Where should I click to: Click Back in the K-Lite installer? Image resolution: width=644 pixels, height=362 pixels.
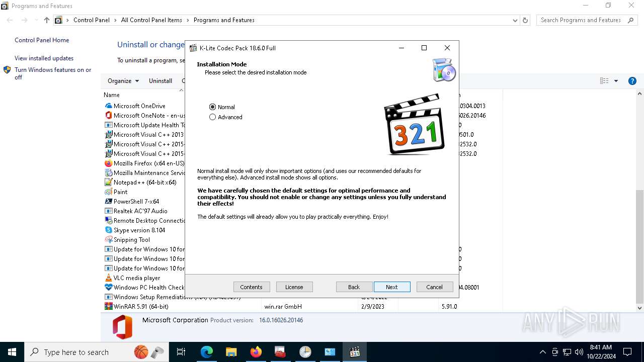point(354,287)
